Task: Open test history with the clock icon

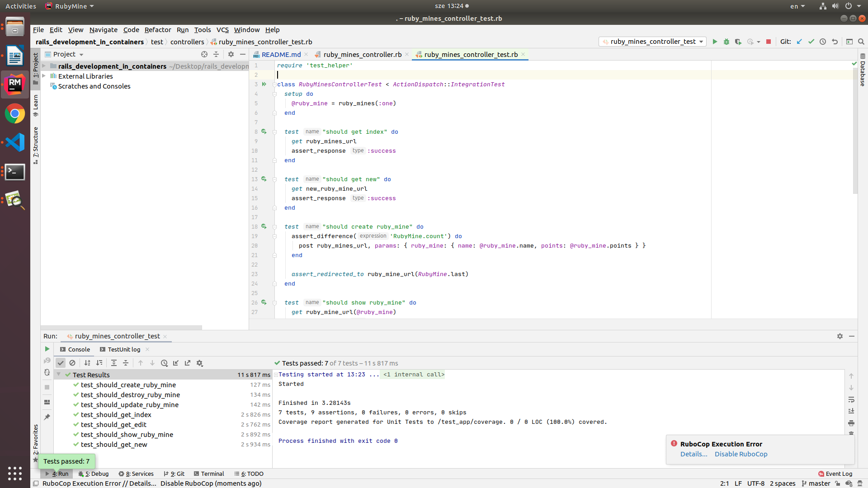Action: 164,363
